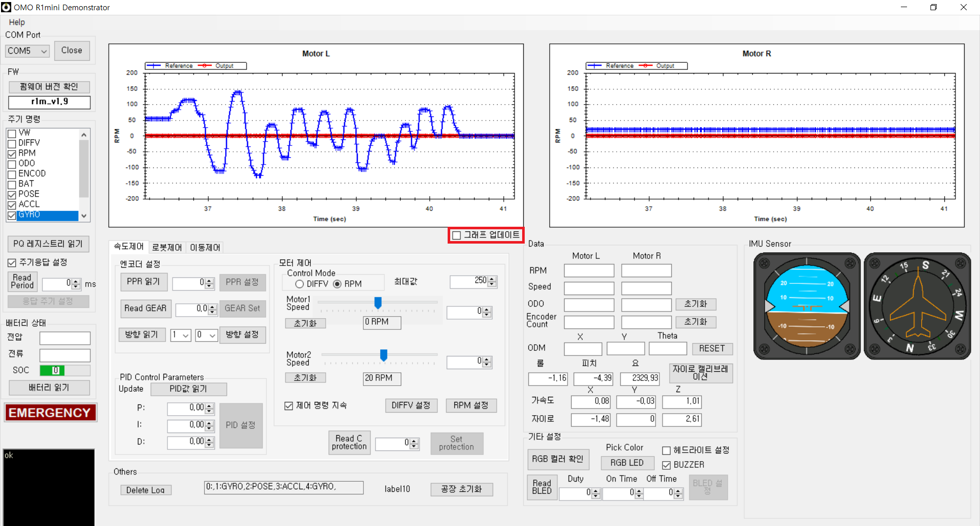Screen dimensions: 980x526
Task: Click Read Period value stepper arrows
Action: (76, 284)
